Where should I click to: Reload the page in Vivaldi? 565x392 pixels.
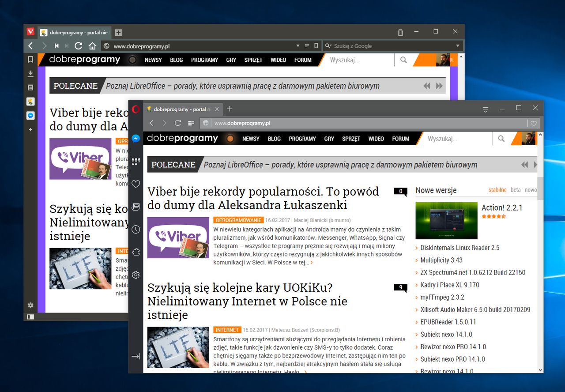tap(79, 46)
